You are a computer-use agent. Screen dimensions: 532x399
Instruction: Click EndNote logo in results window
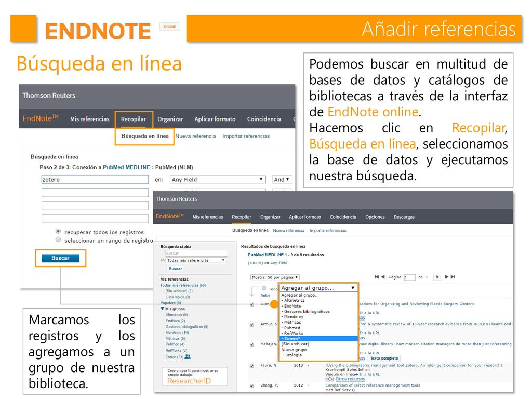[170, 216]
